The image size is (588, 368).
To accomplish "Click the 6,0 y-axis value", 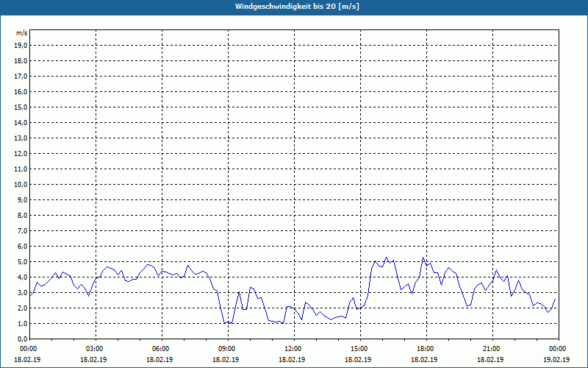I will point(22,247).
